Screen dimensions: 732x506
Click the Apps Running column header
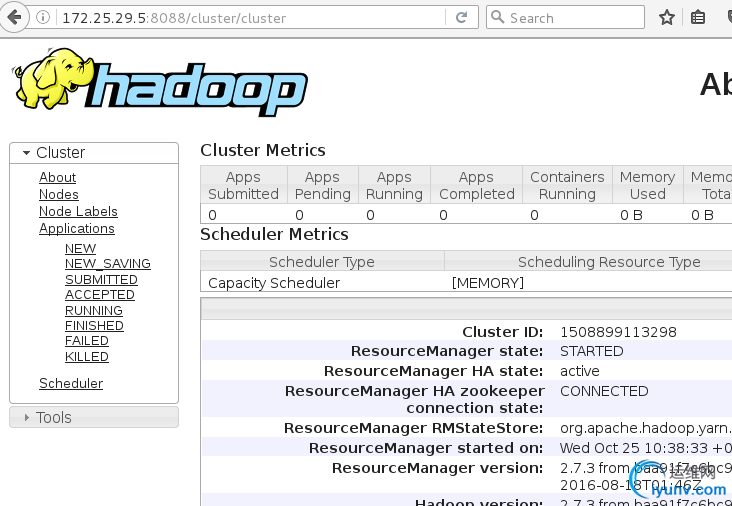[394, 185]
